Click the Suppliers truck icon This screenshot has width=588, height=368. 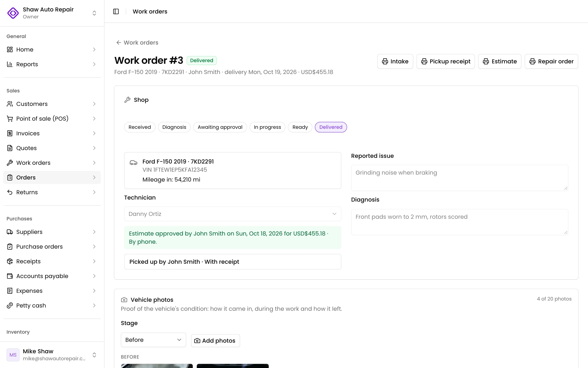(x=10, y=232)
